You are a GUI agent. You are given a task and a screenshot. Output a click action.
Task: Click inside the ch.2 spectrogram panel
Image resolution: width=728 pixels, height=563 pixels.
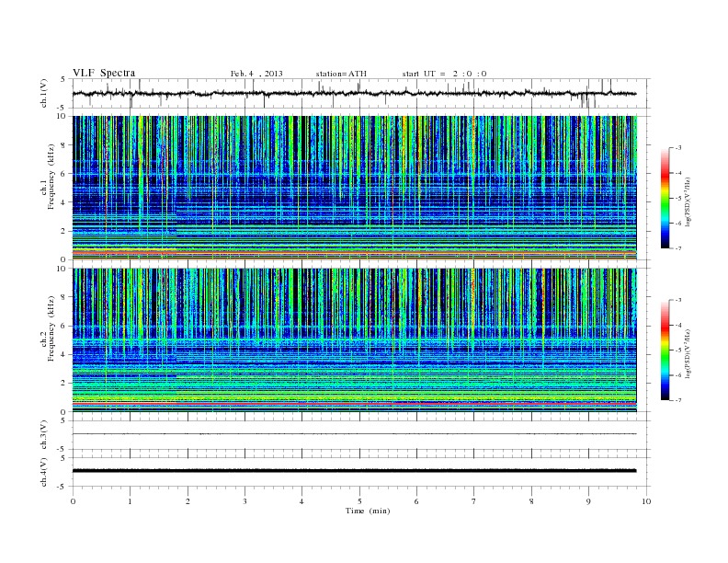coord(355,340)
